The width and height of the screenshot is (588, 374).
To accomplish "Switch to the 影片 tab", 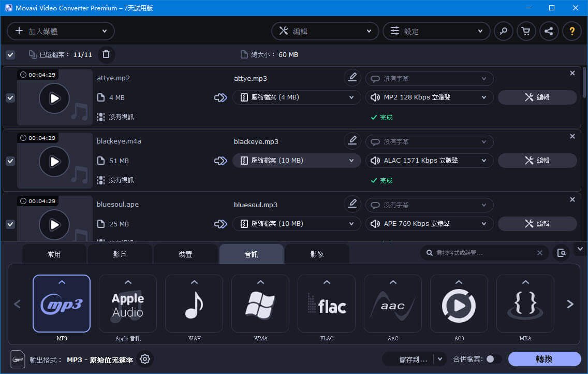I will pos(120,254).
